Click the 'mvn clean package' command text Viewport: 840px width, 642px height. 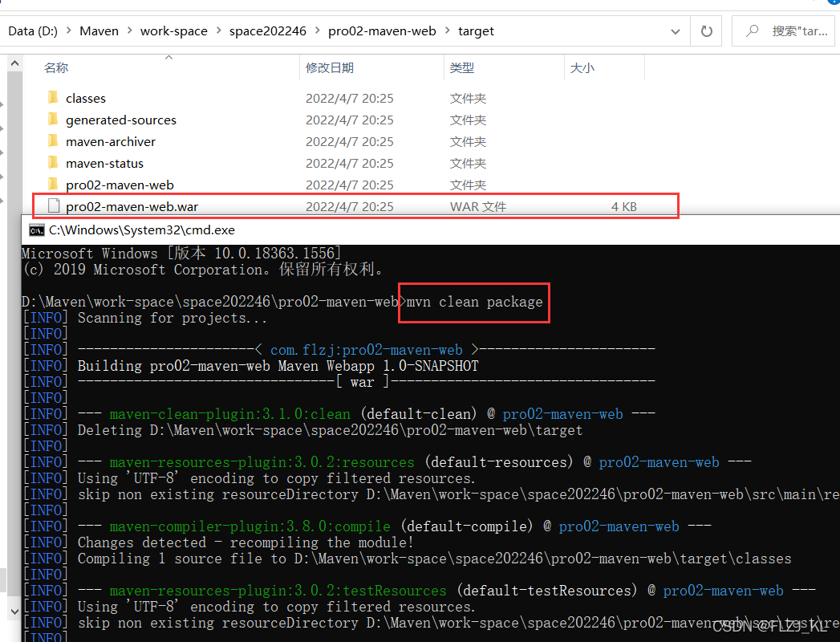[475, 302]
